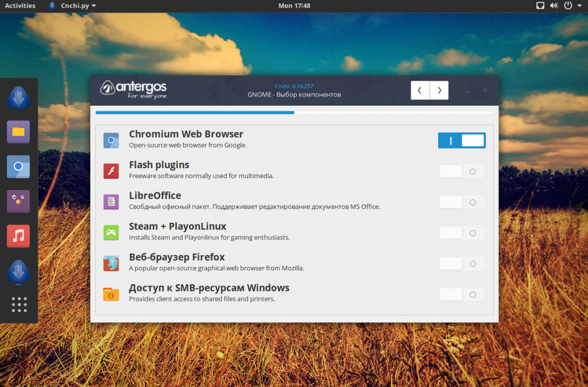Go forward with the right arrow button
This screenshot has height=387, width=588.
[439, 90]
